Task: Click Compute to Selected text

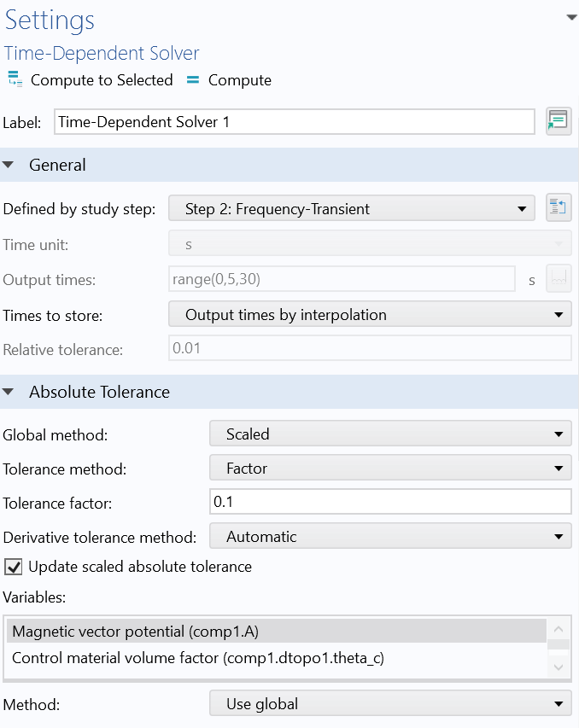Action: (x=102, y=80)
